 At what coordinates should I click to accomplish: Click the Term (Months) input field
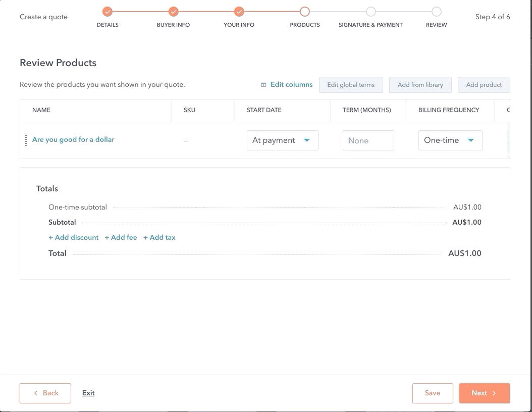[x=368, y=140]
